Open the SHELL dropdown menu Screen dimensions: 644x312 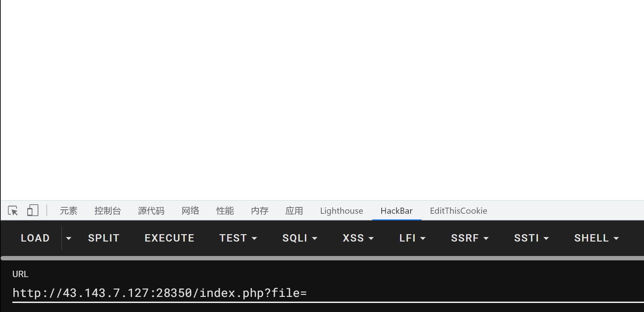596,238
